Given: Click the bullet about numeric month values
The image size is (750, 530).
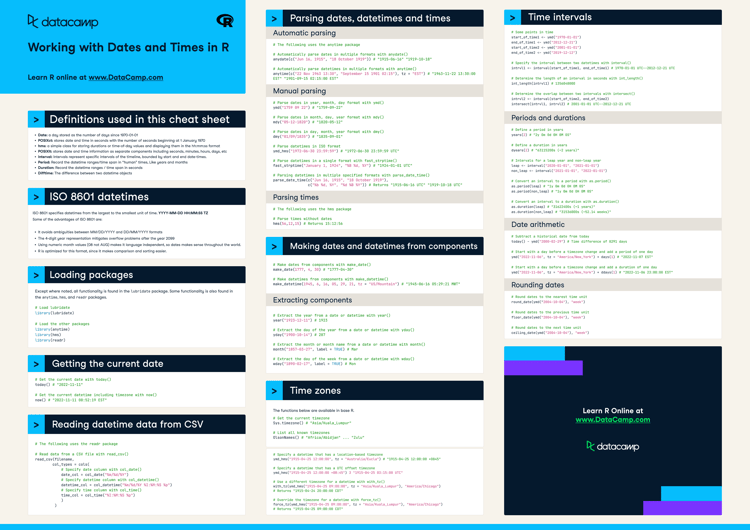Looking at the screenshot, I should pos(139,244).
